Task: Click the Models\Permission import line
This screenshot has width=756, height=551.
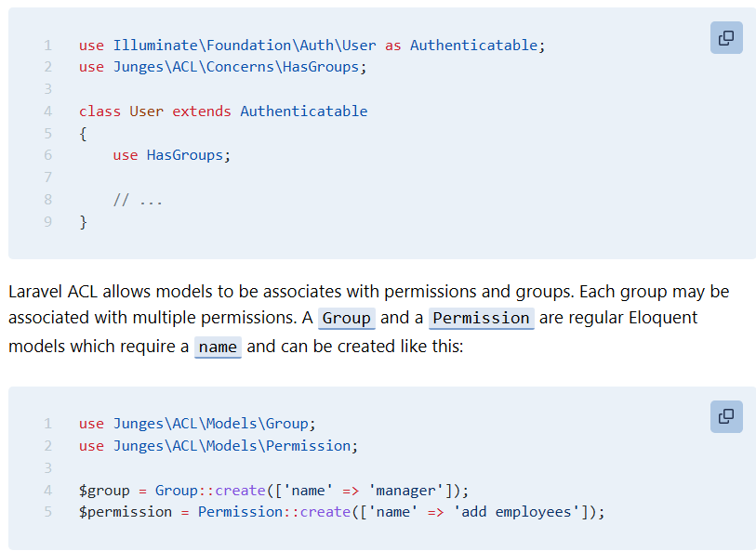Action: (219, 446)
